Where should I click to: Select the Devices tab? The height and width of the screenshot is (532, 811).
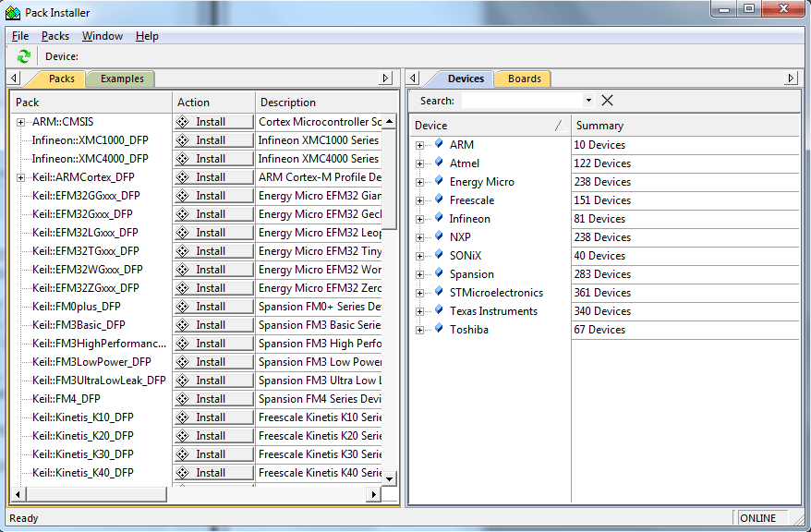click(466, 79)
